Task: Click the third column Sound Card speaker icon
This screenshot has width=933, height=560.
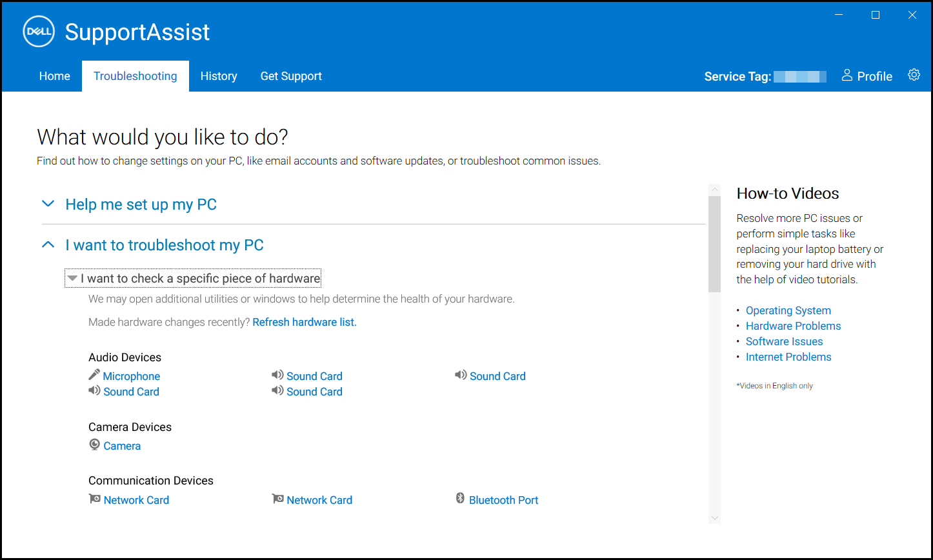Action: pos(461,375)
